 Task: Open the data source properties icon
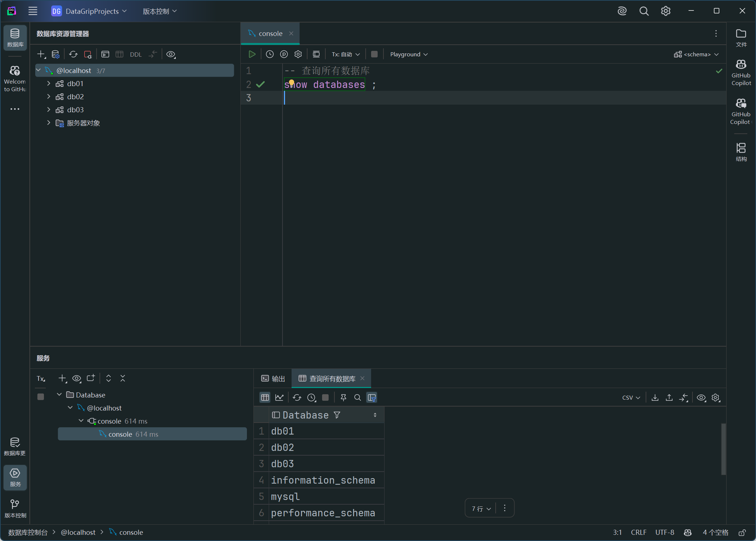tap(55, 54)
